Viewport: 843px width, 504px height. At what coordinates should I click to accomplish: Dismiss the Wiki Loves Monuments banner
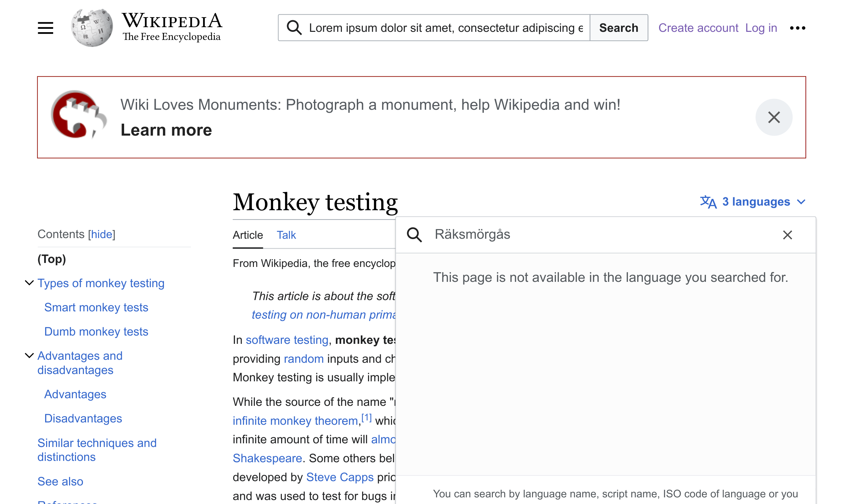(774, 117)
